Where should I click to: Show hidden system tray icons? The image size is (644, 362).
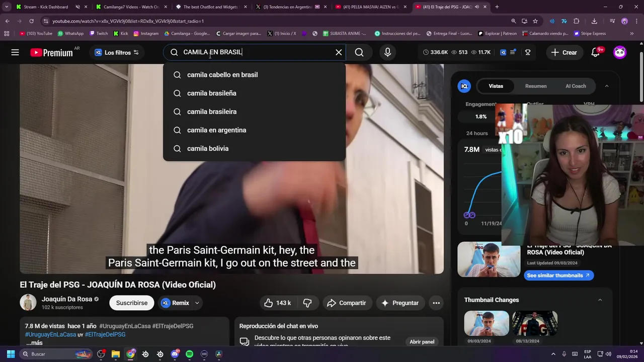click(553, 354)
